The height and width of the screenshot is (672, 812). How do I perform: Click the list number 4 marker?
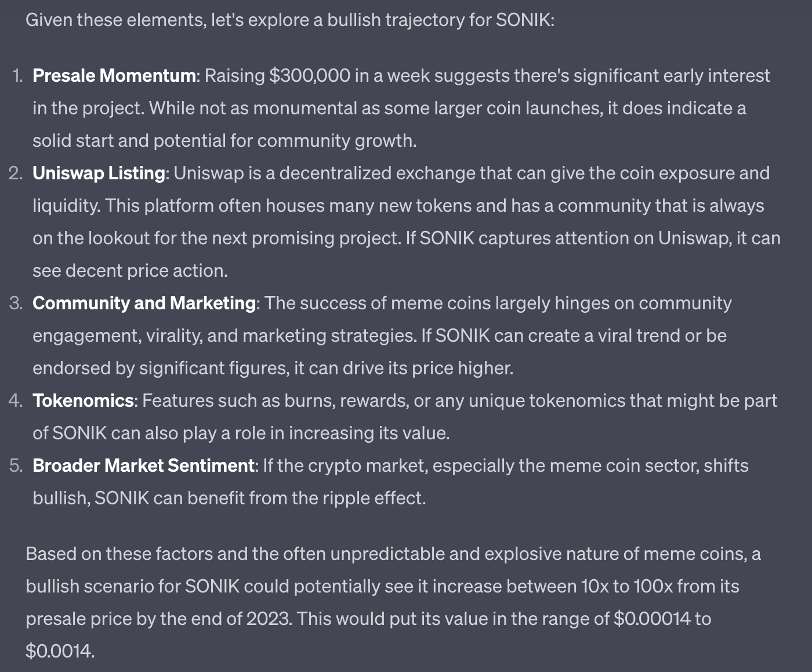pos(16,401)
